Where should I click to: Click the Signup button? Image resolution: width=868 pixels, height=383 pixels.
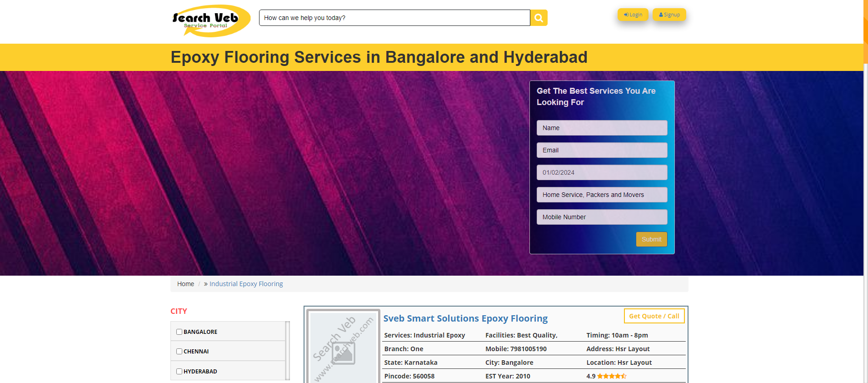(669, 15)
